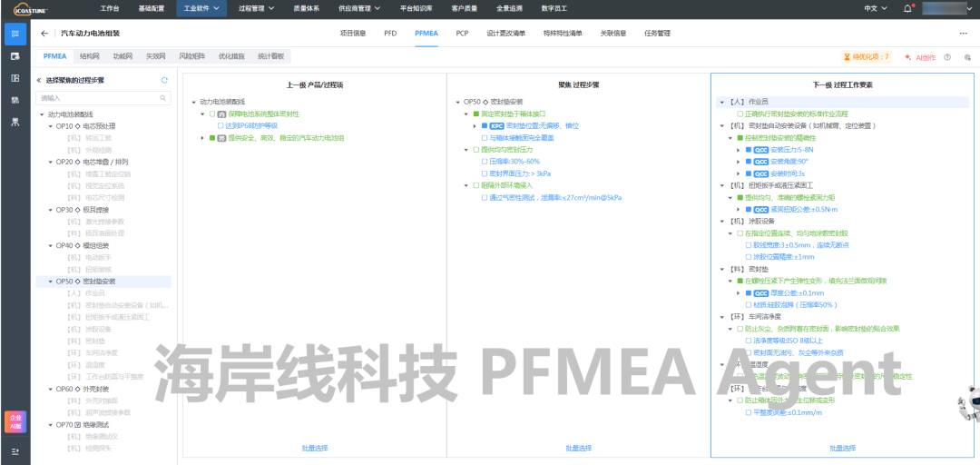Click the second icon in left sidebar
Screen dimensions: 980x465
(15, 56)
